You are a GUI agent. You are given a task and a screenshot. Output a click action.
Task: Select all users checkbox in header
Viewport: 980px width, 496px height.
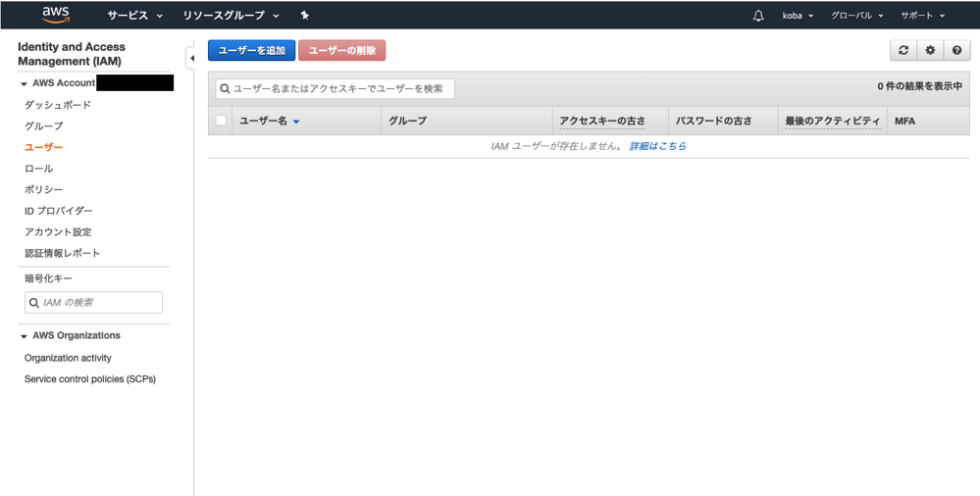221,121
